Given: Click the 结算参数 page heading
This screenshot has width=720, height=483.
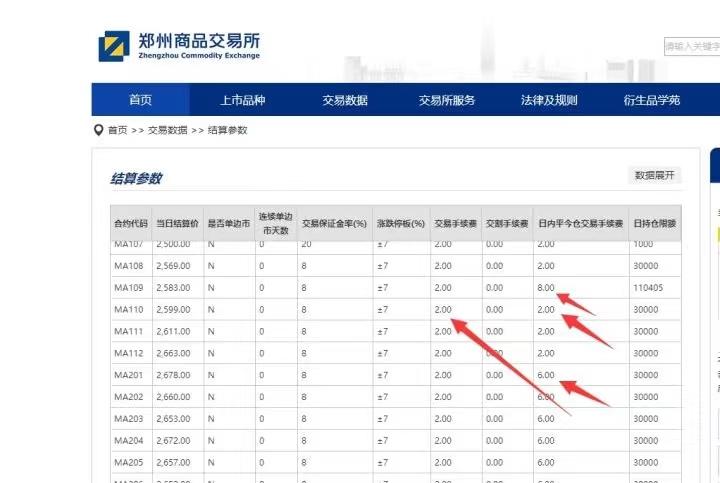Looking at the screenshot, I should tap(136, 178).
